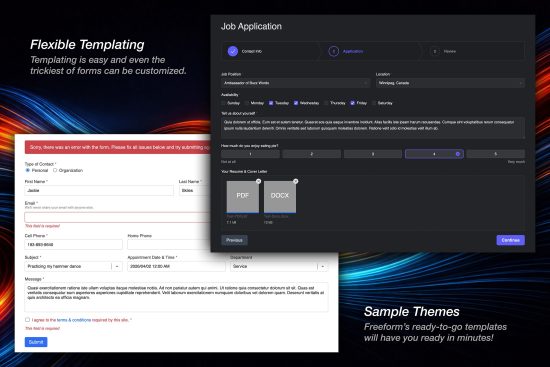Click the Previous button in Job Application
The image size is (550, 367).
pyautogui.click(x=234, y=240)
